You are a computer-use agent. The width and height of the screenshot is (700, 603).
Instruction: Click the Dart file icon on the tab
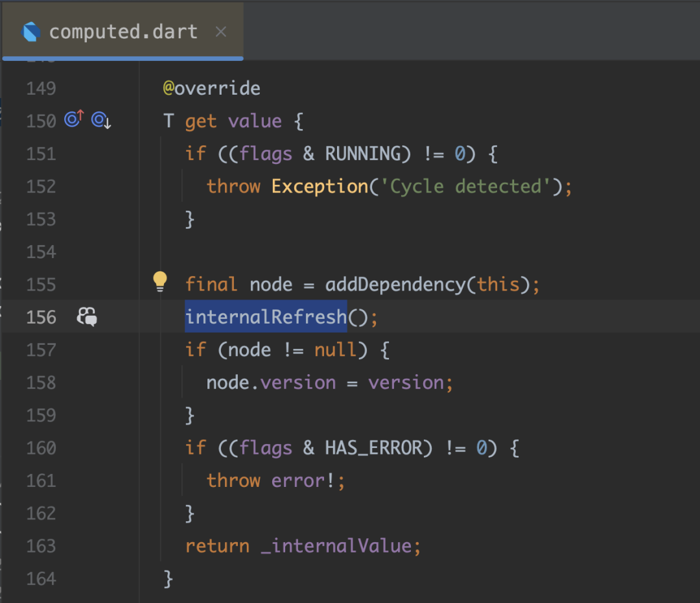click(x=30, y=32)
